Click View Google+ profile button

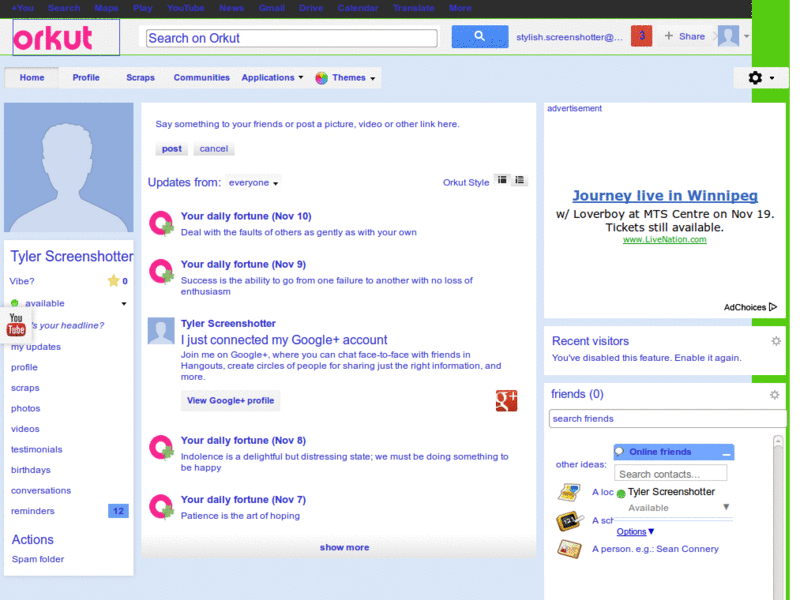(230, 401)
